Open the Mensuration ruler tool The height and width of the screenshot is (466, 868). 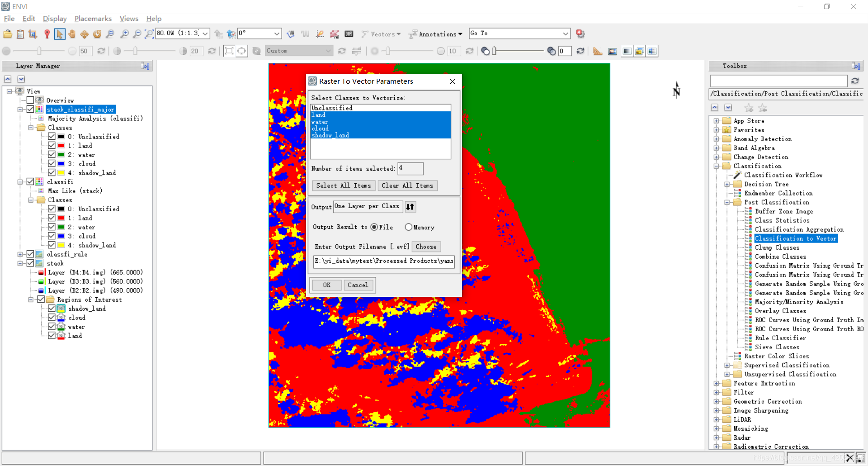598,51
